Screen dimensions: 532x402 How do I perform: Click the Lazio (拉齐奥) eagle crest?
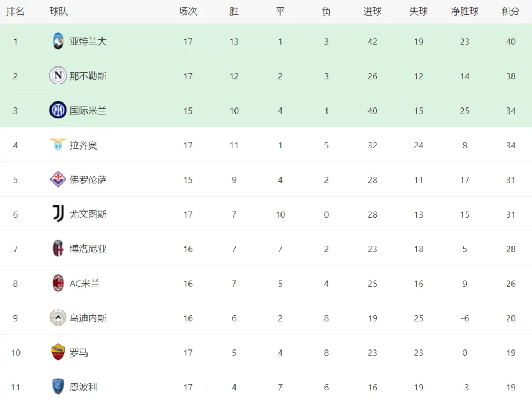click(x=58, y=145)
